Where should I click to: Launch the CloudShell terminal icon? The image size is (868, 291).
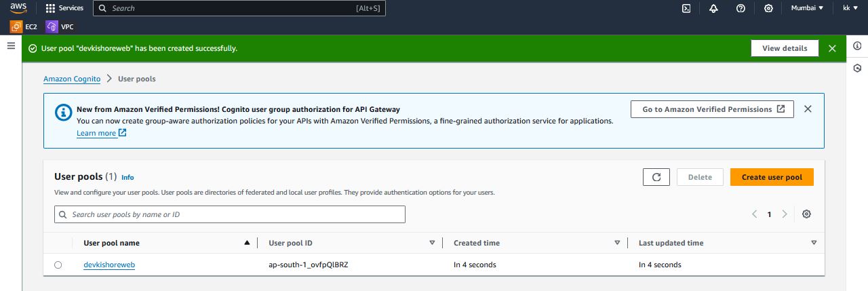coord(686,8)
